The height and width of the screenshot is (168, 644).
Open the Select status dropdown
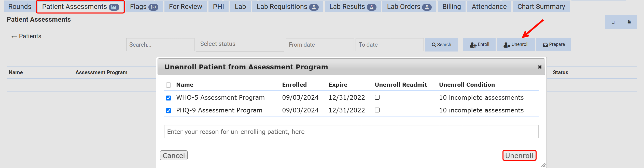(240, 44)
